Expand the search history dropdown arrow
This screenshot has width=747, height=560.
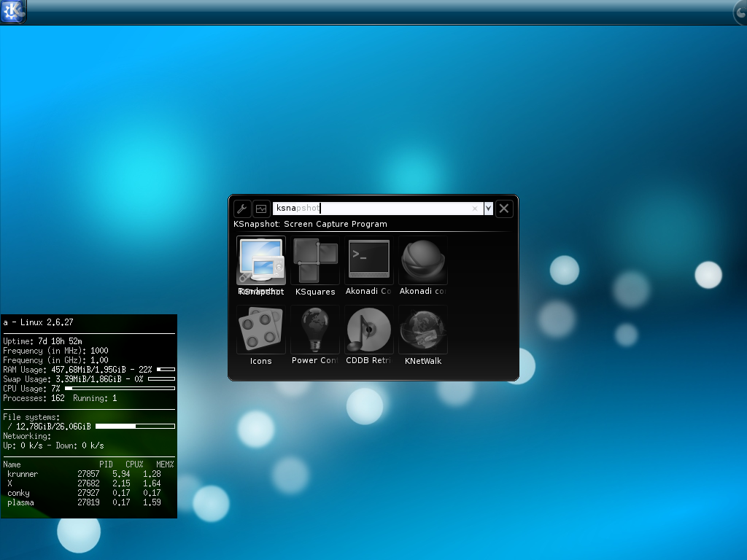(488, 209)
